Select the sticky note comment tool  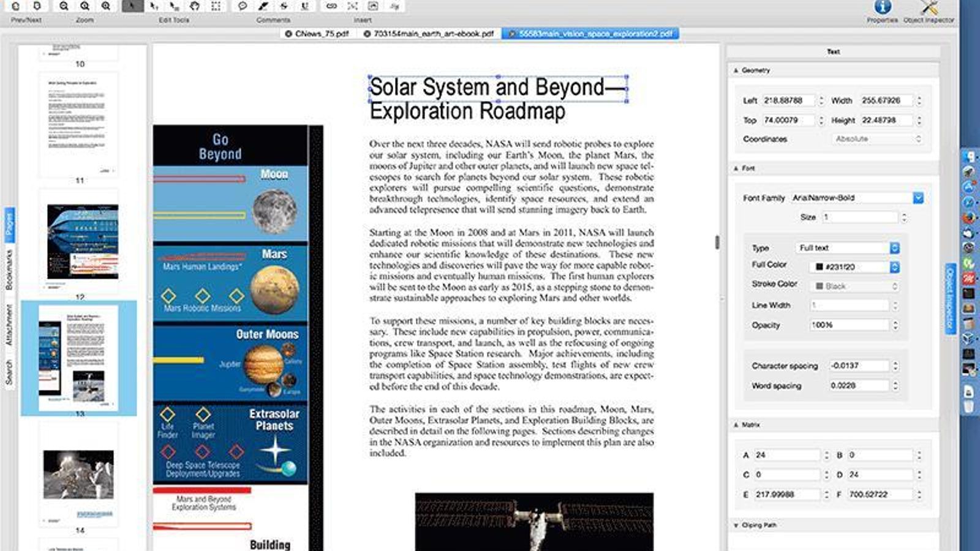coord(241,7)
